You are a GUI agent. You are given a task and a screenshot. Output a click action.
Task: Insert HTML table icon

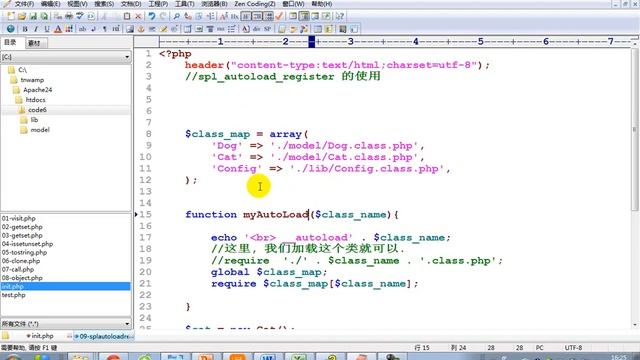188,29
